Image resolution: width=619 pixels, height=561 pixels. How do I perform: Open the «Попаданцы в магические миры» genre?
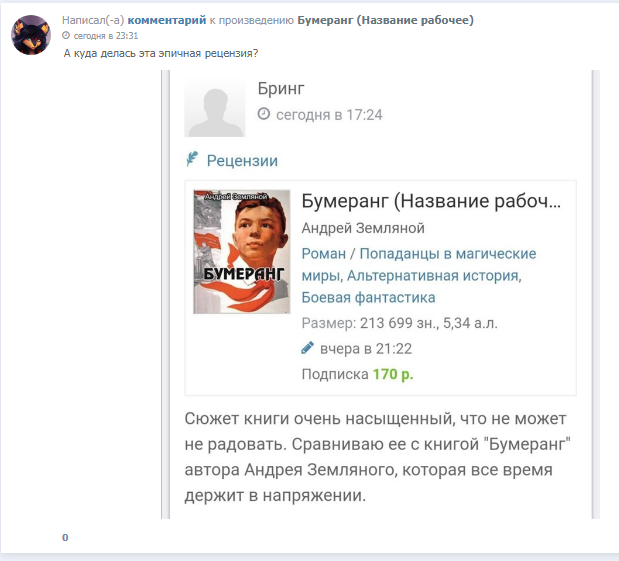click(419, 265)
